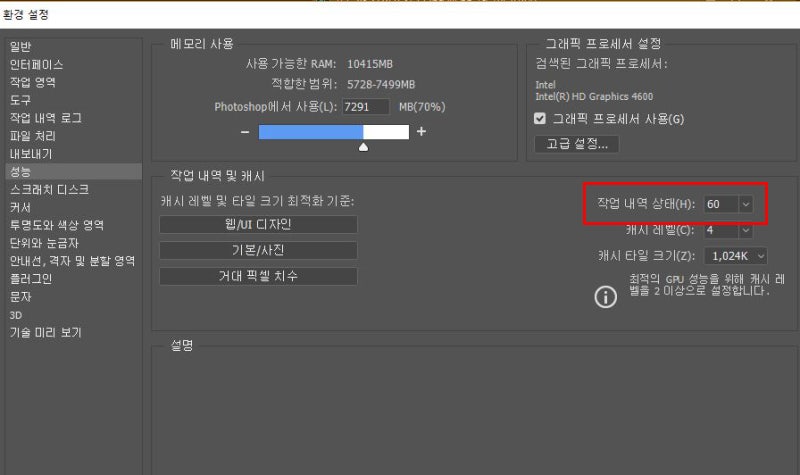This screenshot has width=800, height=475.
Task: Open the 파일 처리 category
Action: 33,136
